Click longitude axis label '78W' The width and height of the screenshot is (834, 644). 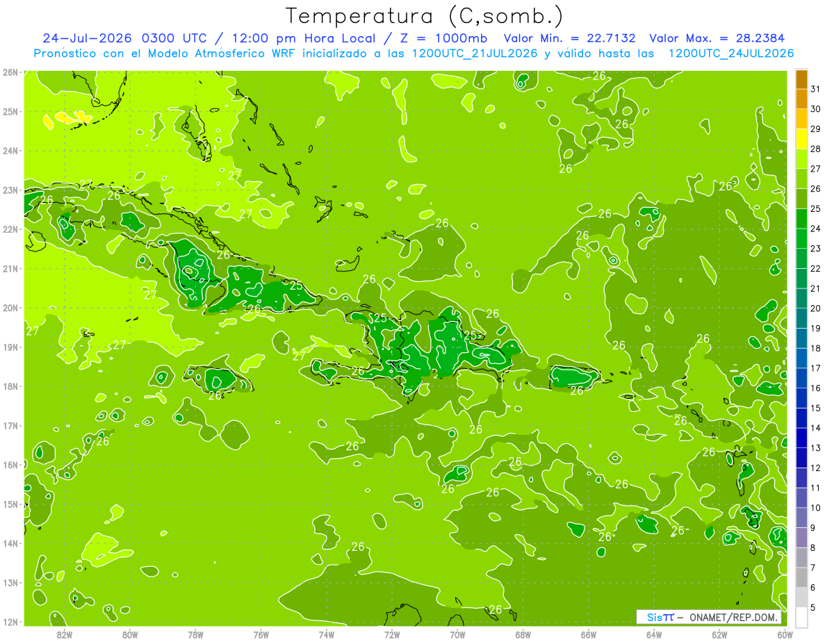[x=195, y=634]
